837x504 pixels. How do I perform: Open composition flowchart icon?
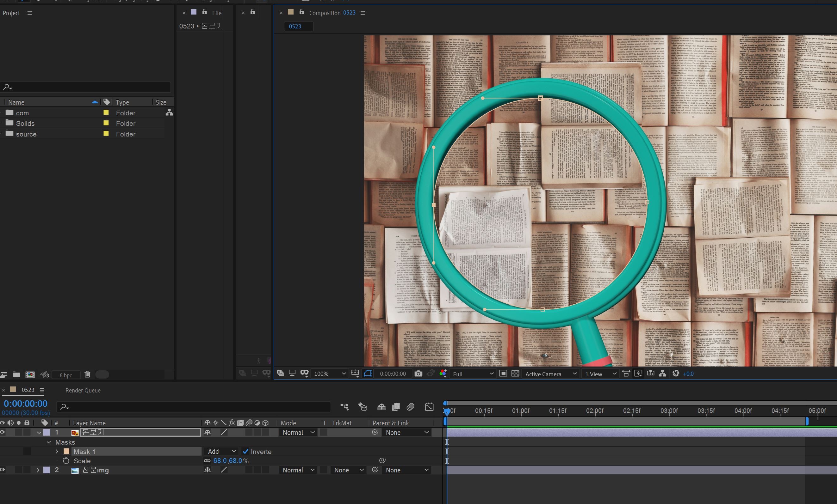pos(662,373)
